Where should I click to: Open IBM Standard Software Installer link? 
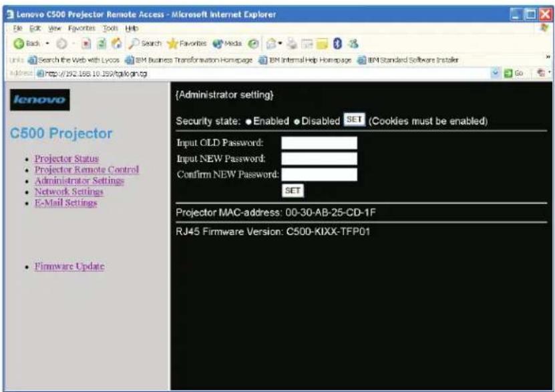[x=408, y=60]
